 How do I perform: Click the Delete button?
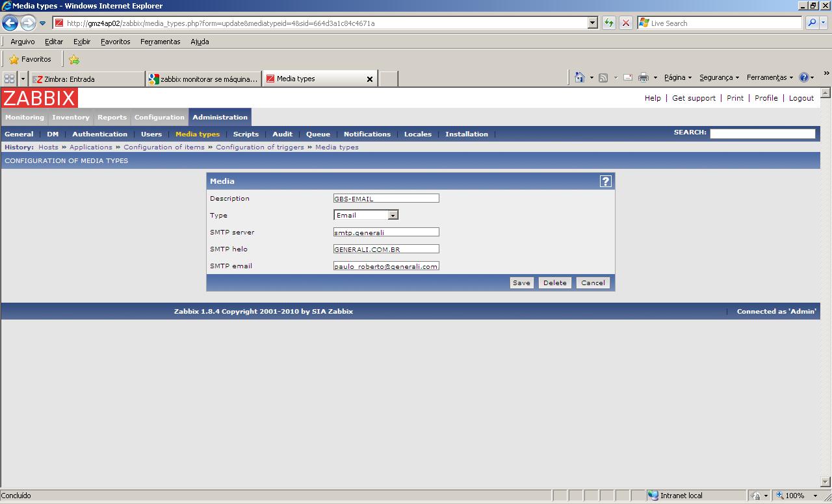point(554,283)
